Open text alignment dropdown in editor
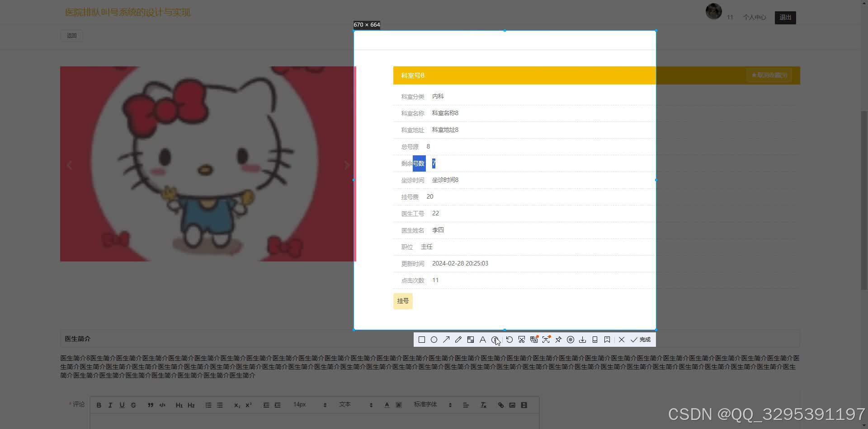 click(x=466, y=405)
